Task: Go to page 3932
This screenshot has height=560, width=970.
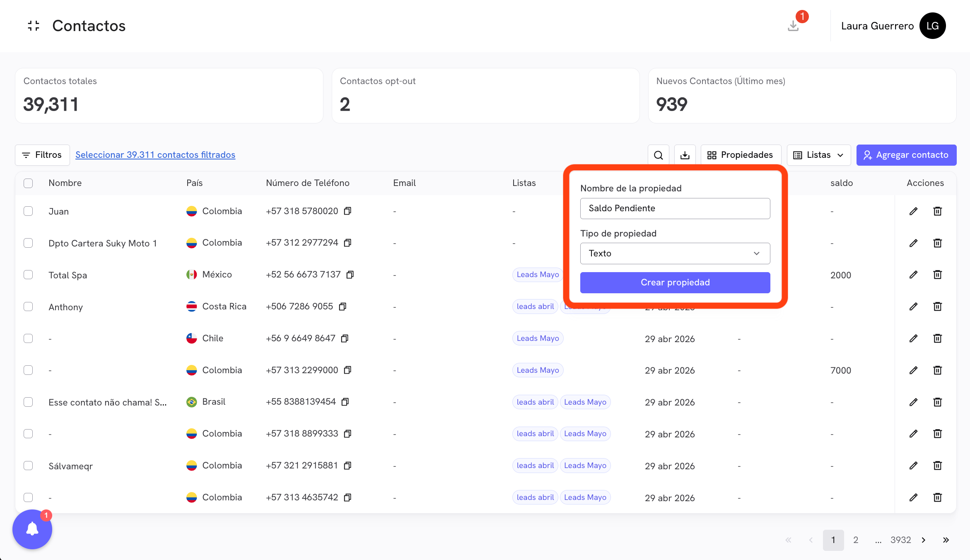Action: coord(901,540)
